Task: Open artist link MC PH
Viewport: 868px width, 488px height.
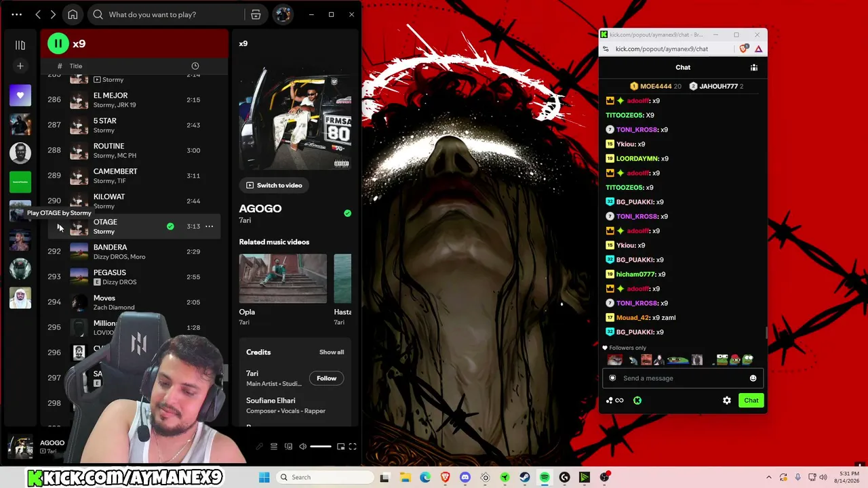Action: (127, 156)
